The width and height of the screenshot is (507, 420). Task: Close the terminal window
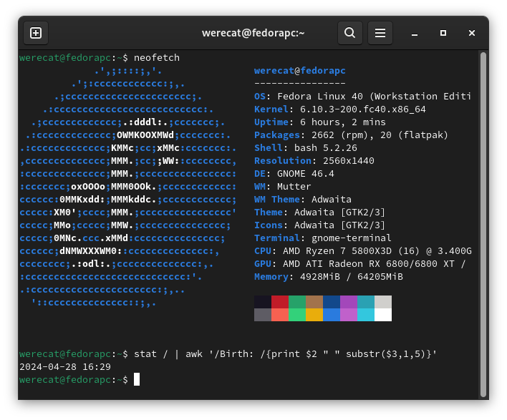(472, 33)
